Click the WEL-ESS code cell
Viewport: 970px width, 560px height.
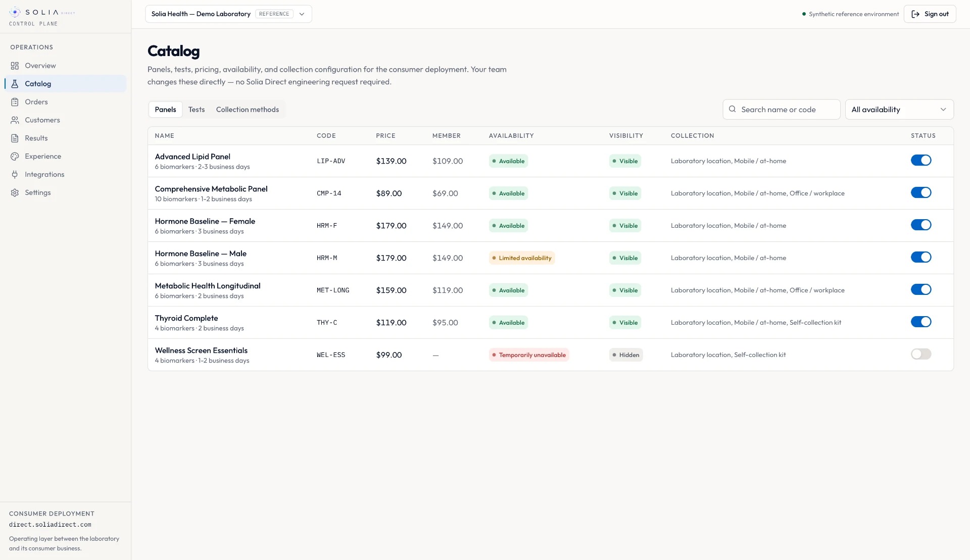coord(331,355)
